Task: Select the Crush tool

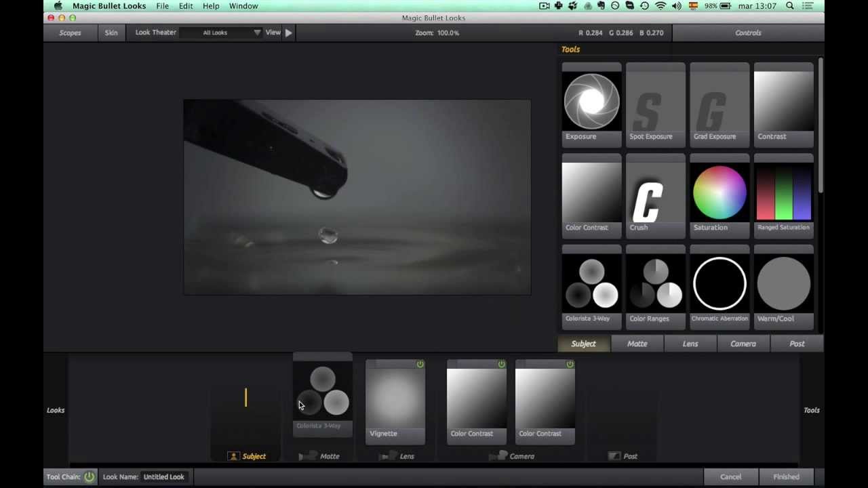Action: [x=655, y=196]
